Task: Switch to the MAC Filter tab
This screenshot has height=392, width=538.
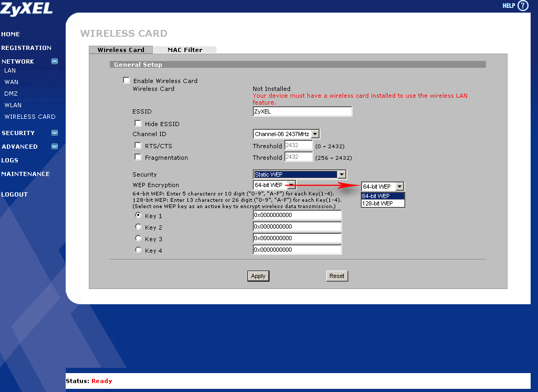Action: pyautogui.click(x=185, y=50)
